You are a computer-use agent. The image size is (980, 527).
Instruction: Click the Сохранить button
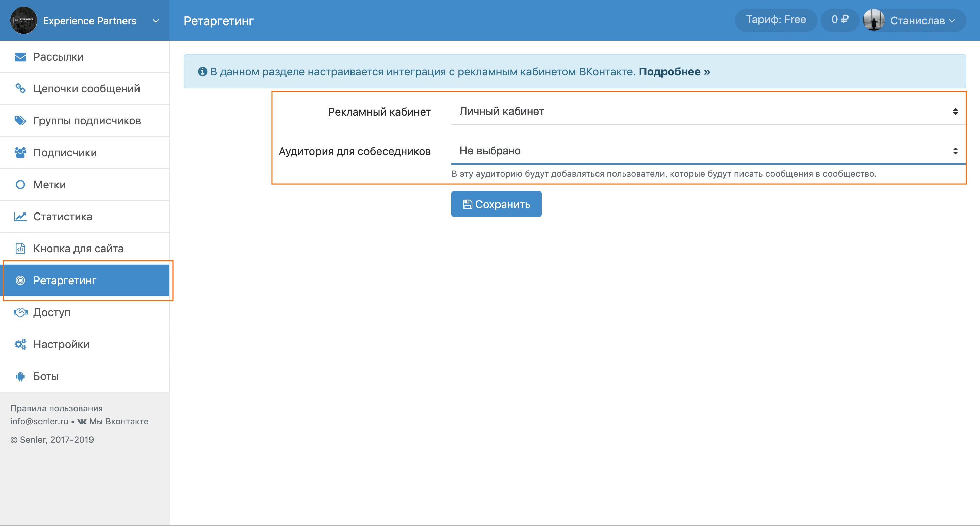496,204
